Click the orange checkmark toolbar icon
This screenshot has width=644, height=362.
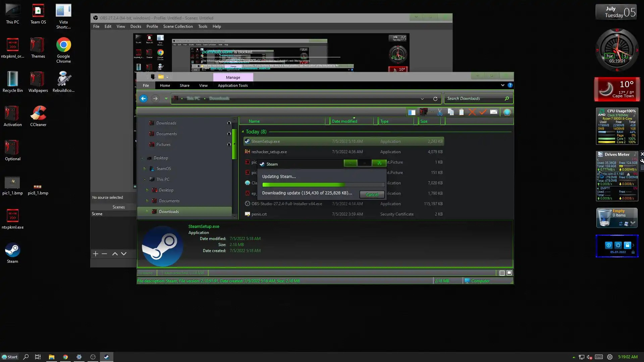tap(483, 112)
